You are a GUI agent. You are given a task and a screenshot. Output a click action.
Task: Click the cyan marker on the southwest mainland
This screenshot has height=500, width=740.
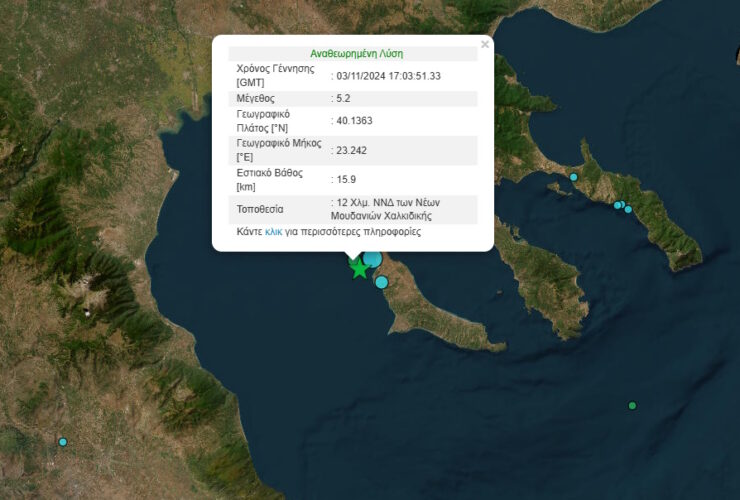tap(63, 442)
